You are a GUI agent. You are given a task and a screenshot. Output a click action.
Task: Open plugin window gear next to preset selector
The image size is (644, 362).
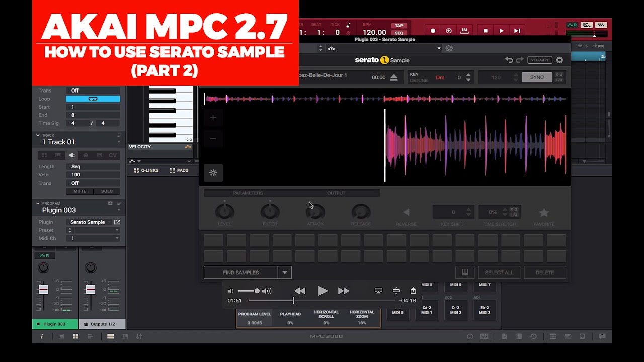(x=449, y=48)
